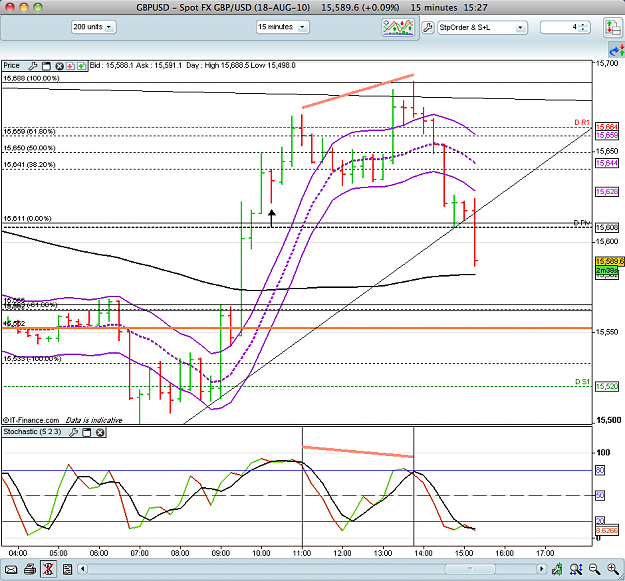Click the red down-arrow icon in Price panel
Viewport: 625px width, 581px height.
70,66
